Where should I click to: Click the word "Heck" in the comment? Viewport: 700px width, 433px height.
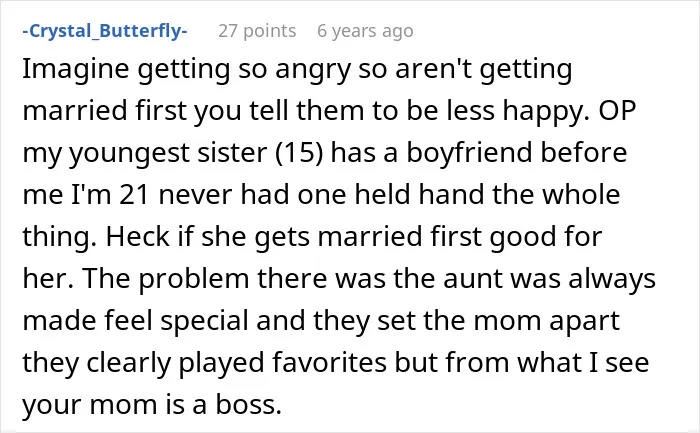(x=138, y=236)
